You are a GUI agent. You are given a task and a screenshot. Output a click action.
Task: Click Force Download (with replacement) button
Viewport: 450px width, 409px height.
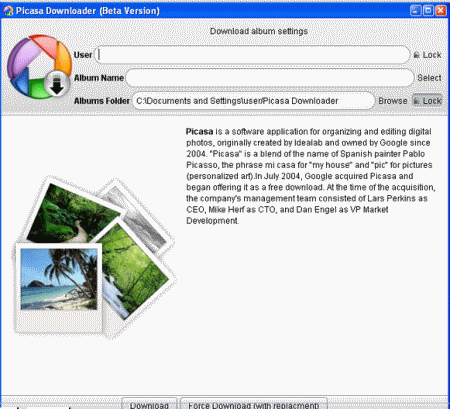[x=254, y=404]
